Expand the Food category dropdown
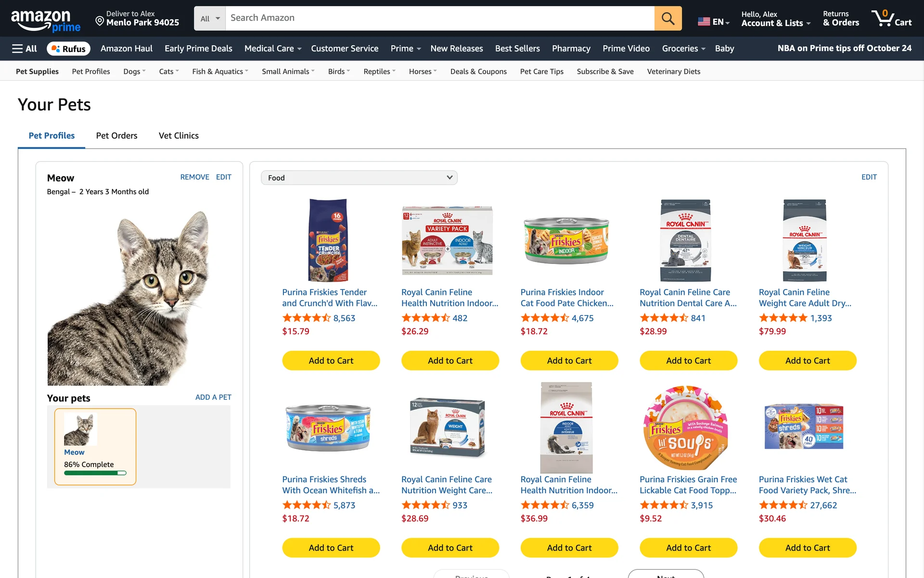 [359, 178]
